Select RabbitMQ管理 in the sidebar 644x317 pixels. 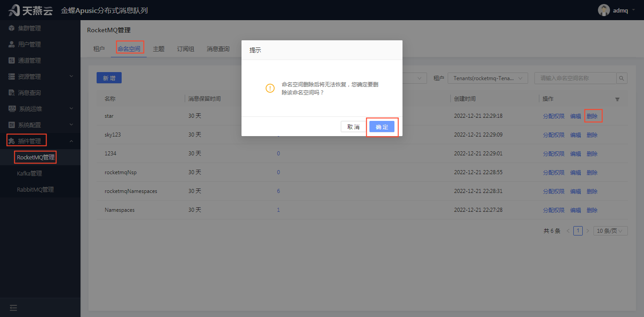pos(35,189)
